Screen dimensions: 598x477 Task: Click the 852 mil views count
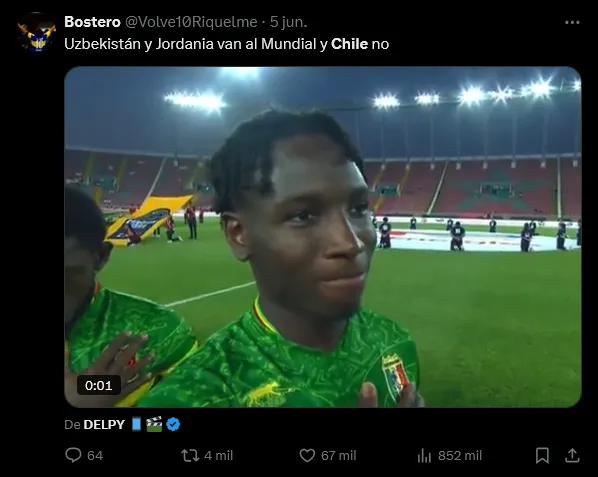(x=460, y=455)
